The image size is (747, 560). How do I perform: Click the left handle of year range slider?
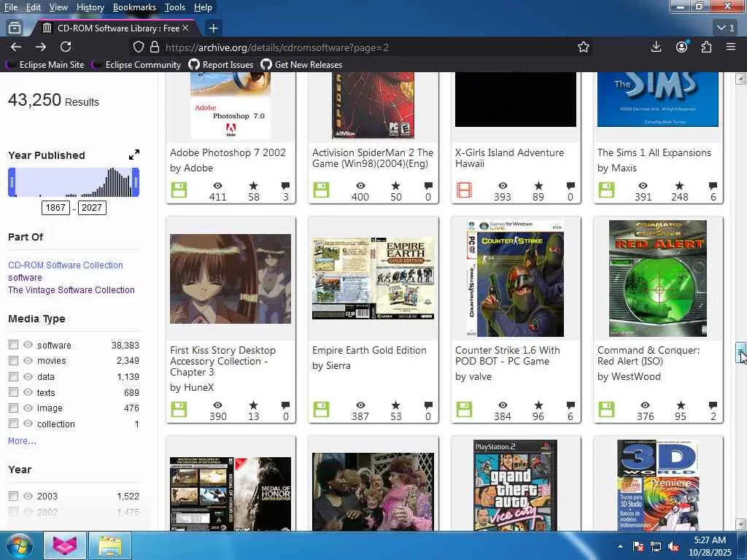[x=12, y=182]
